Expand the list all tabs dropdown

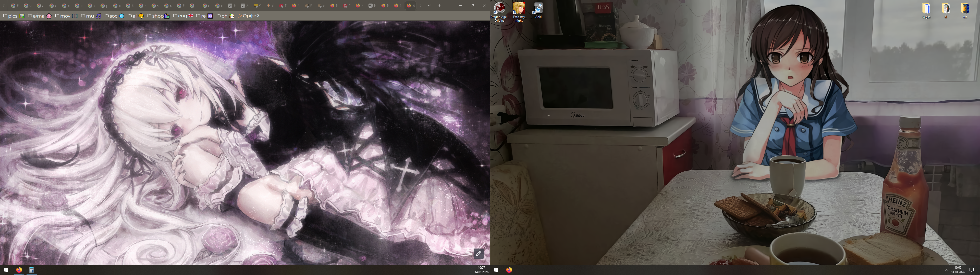pyautogui.click(x=429, y=6)
